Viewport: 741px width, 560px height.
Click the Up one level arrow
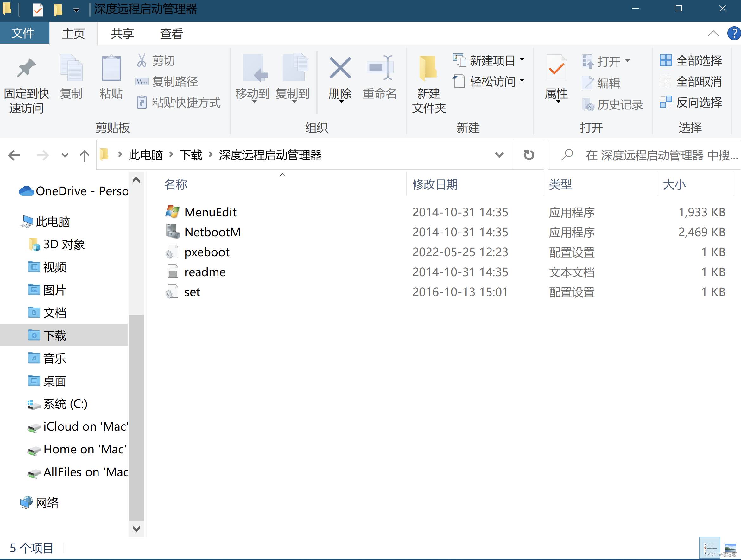84,156
